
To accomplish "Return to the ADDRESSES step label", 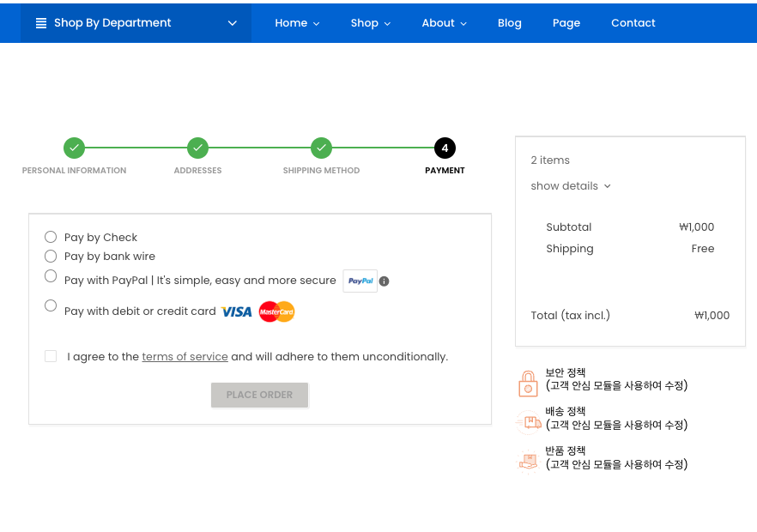I will pos(198,171).
